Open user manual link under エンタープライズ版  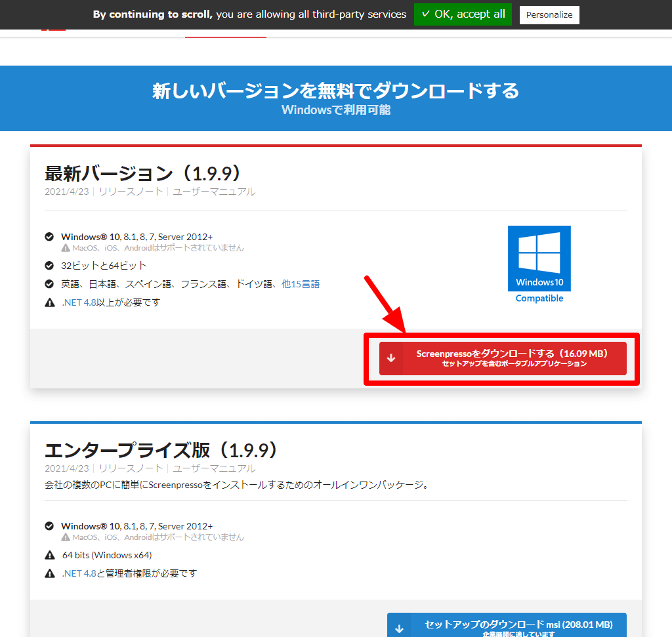pos(214,468)
